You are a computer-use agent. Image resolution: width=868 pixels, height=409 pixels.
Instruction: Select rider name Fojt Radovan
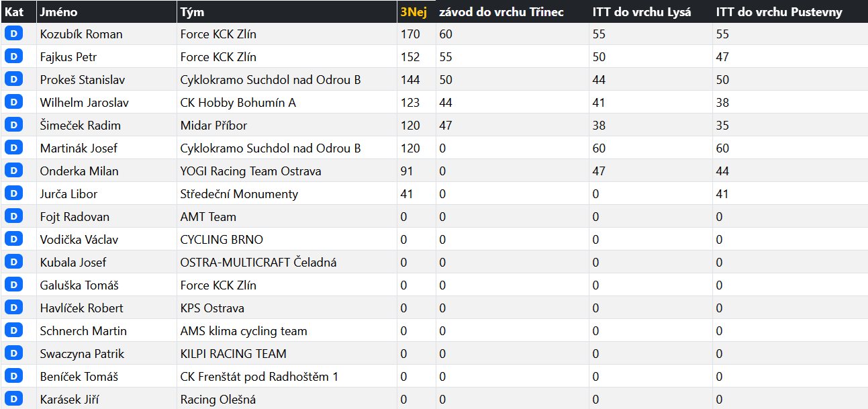[75, 217]
